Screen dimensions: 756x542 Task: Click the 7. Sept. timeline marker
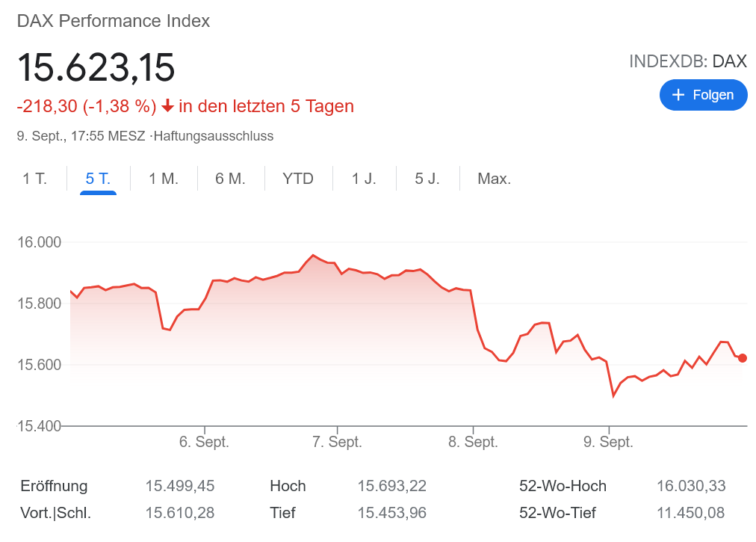(338, 442)
